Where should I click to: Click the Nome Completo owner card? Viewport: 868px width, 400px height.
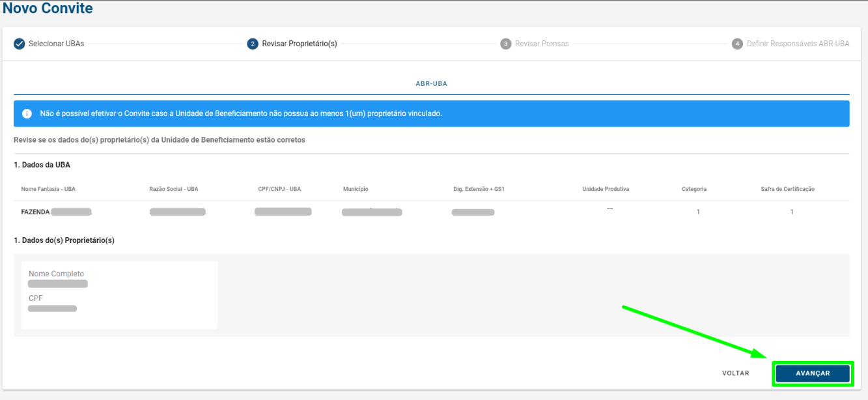point(119,294)
